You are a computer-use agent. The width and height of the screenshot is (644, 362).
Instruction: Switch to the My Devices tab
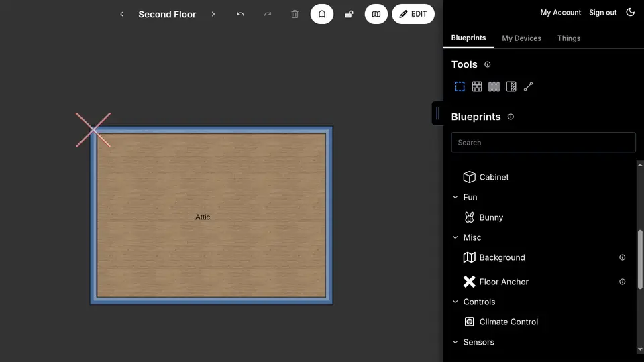pyautogui.click(x=521, y=38)
